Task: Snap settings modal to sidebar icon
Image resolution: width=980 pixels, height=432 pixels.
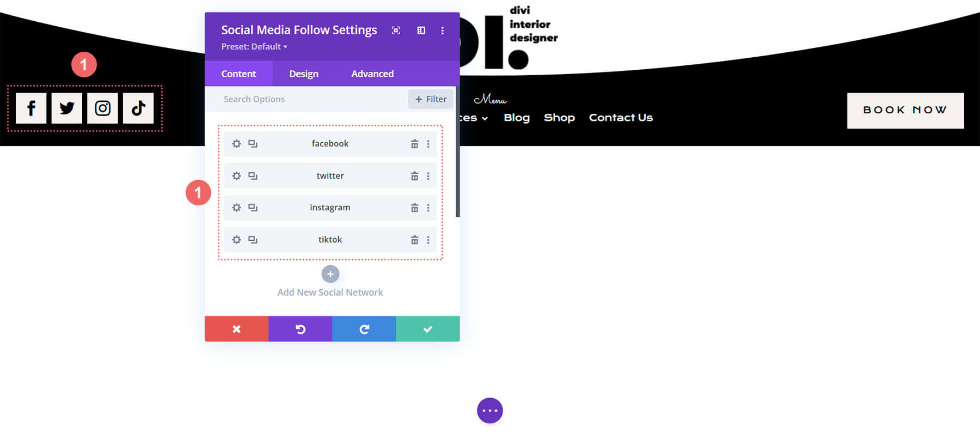Action: tap(421, 31)
